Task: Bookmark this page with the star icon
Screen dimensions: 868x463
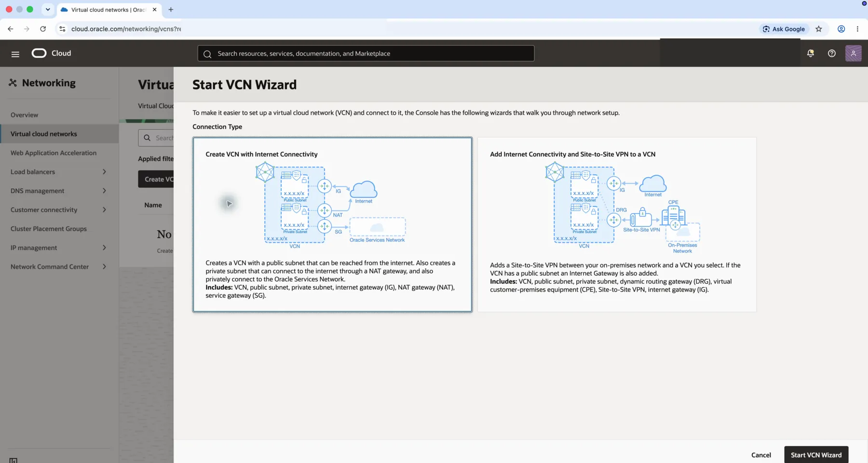Action: pyautogui.click(x=819, y=29)
